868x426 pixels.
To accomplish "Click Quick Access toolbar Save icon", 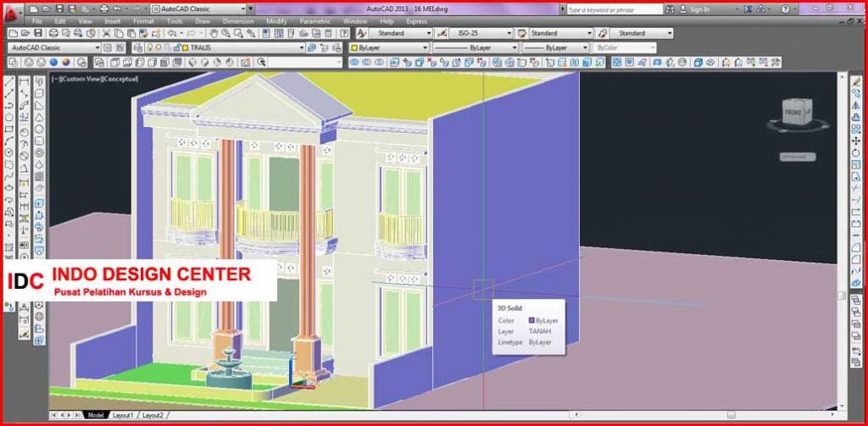I will [59, 8].
